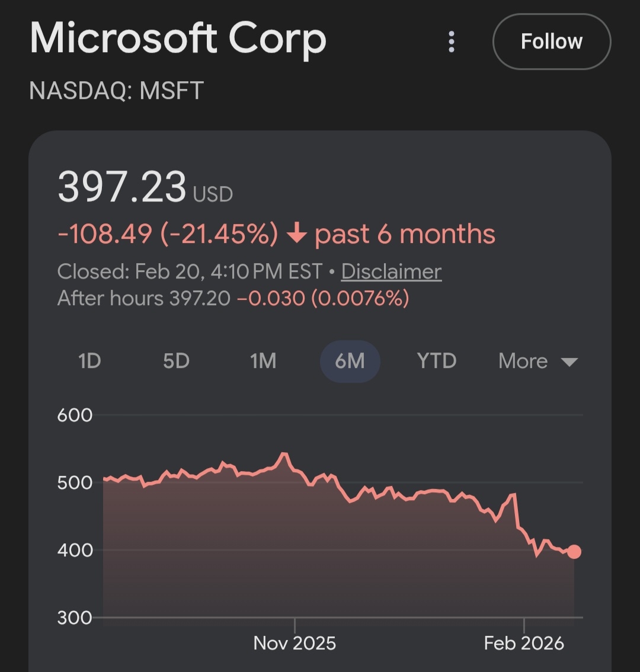Select the highlighted 6M range tab
The width and height of the screenshot is (640, 672).
click(x=350, y=361)
